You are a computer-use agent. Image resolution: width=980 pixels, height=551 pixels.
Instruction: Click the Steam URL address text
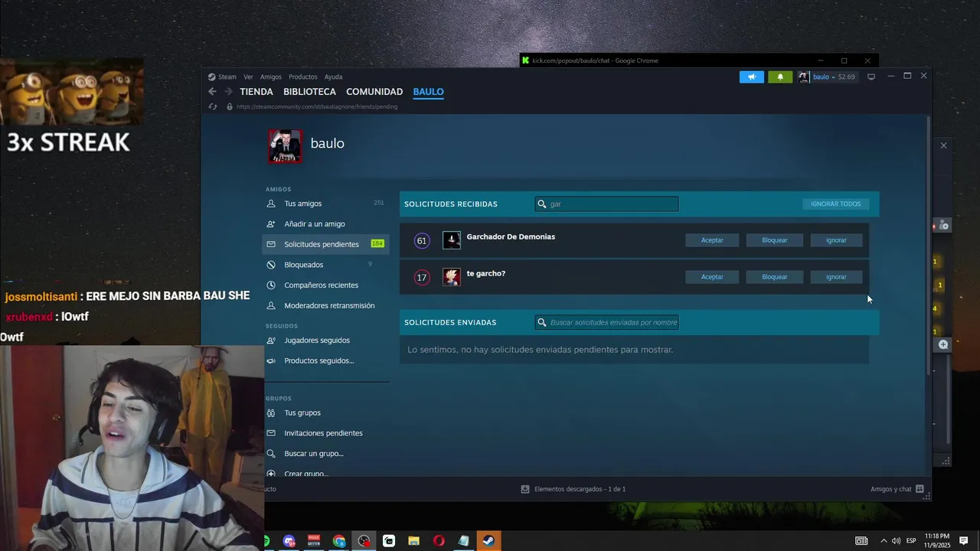(317, 106)
